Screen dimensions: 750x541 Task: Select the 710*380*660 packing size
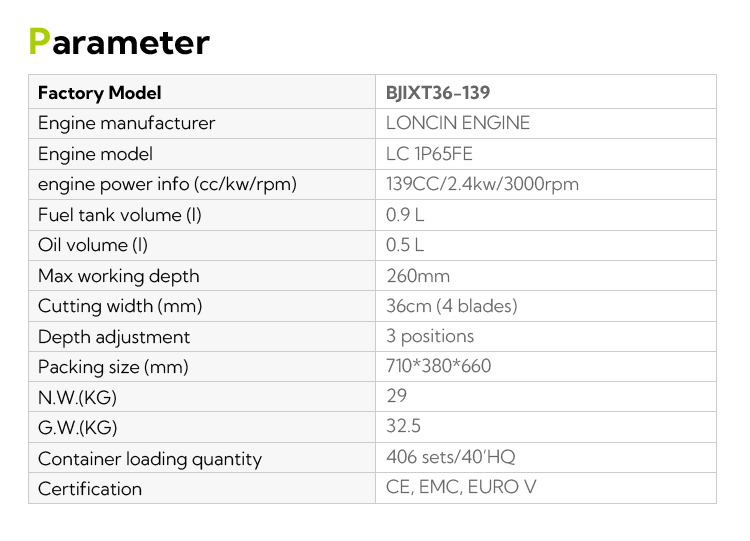438,366
